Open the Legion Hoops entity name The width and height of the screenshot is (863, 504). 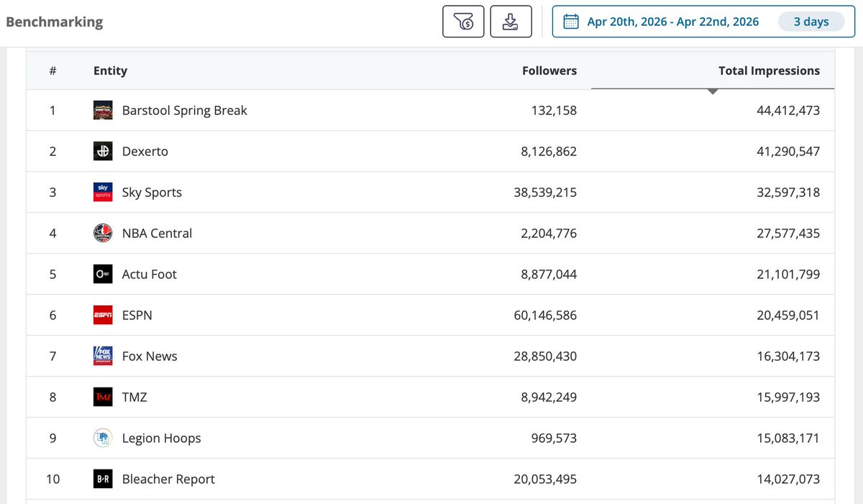click(x=162, y=438)
